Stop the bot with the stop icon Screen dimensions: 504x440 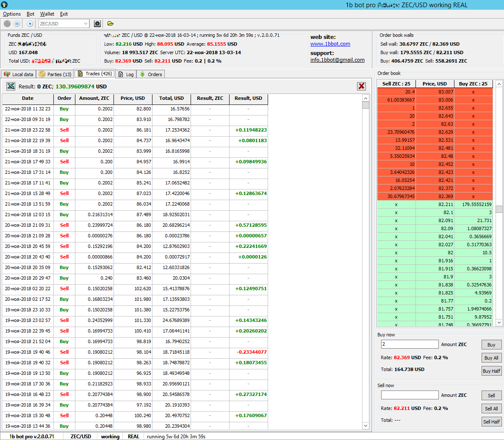(30, 24)
